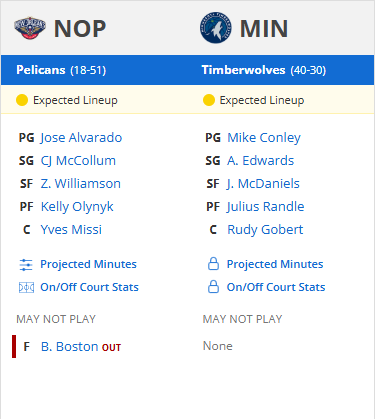Click the yellow Expected Lineup dot for Timberwolves
Image resolution: width=375 pixels, height=419 pixels.
point(209,100)
